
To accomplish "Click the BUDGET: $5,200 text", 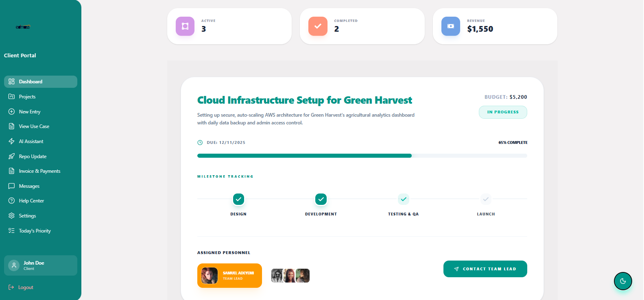I will coord(506,97).
